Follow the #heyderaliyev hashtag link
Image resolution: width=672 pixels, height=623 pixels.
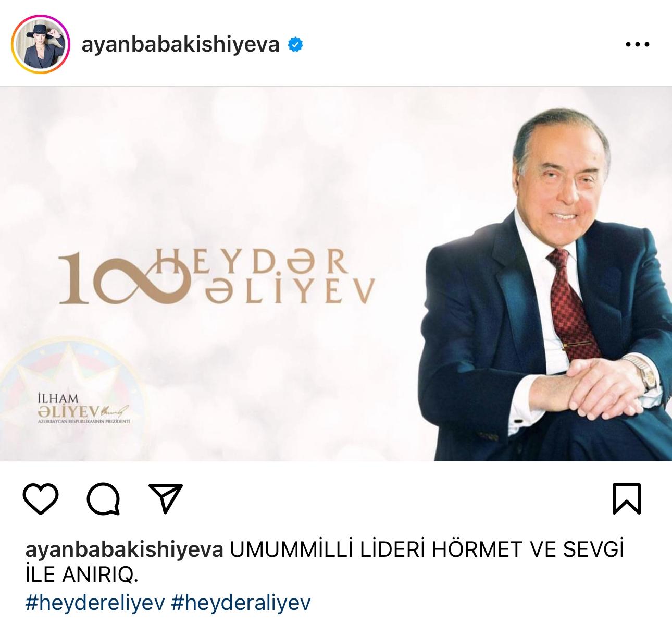240,603
